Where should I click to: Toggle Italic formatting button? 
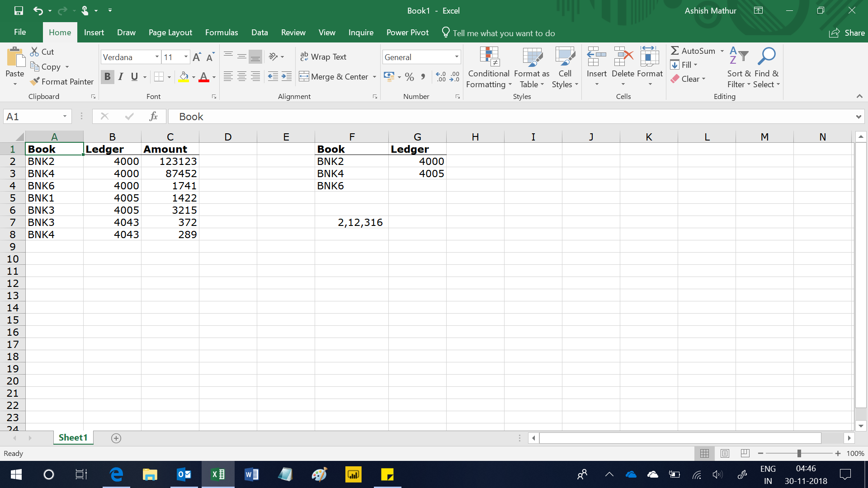pyautogui.click(x=121, y=77)
